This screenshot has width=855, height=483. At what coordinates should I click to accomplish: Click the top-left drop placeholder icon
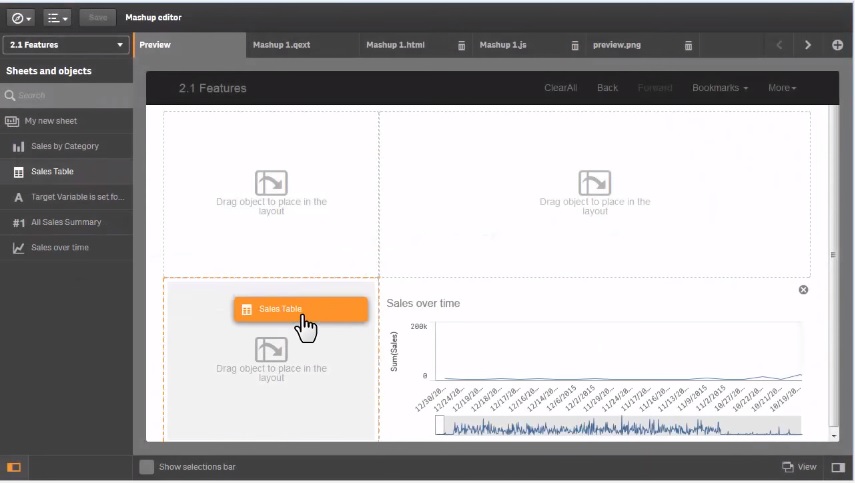[x=271, y=183]
